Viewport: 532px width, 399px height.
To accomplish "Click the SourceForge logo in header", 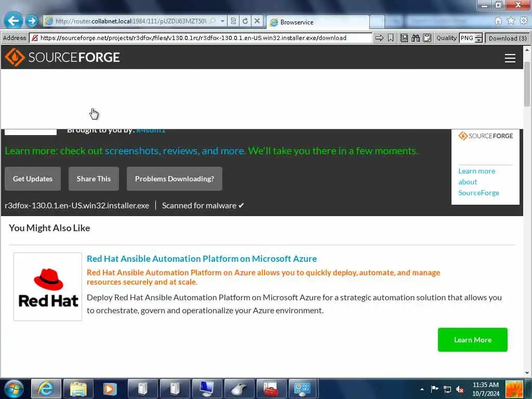I will (62, 57).
